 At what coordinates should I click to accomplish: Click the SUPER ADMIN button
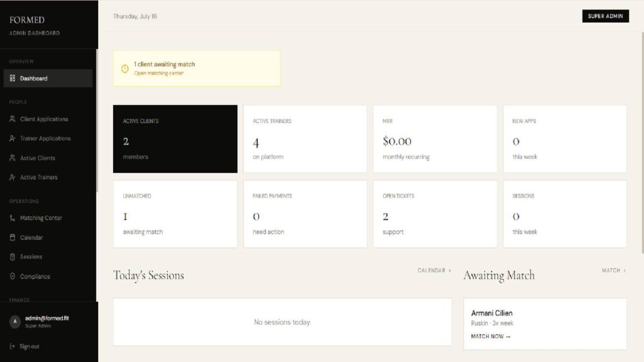point(606,16)
